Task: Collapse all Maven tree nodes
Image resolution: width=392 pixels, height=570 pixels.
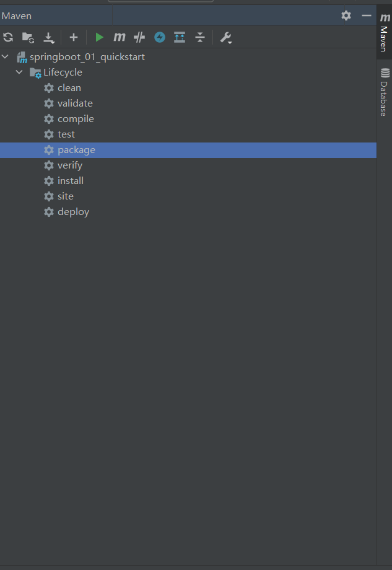Action: 199,37
